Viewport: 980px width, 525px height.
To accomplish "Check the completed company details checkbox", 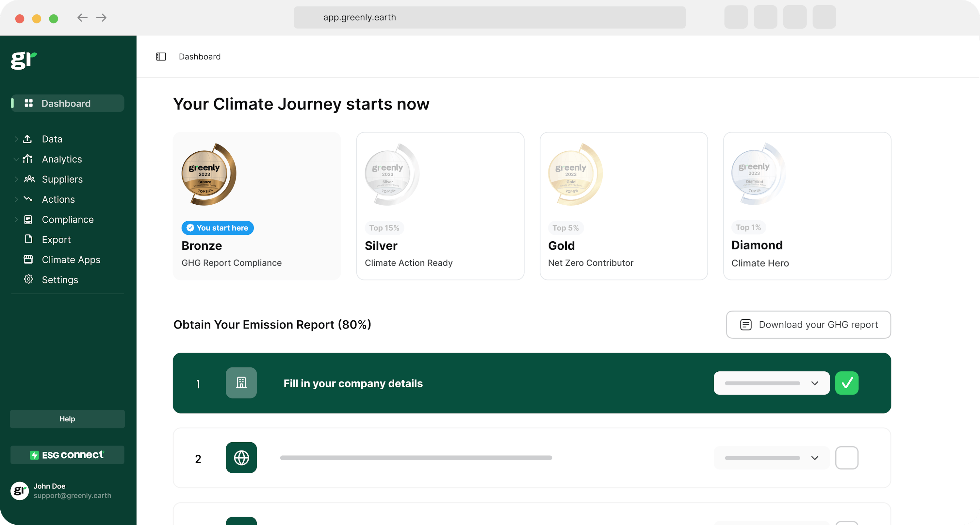I will [x=848, y=383].
